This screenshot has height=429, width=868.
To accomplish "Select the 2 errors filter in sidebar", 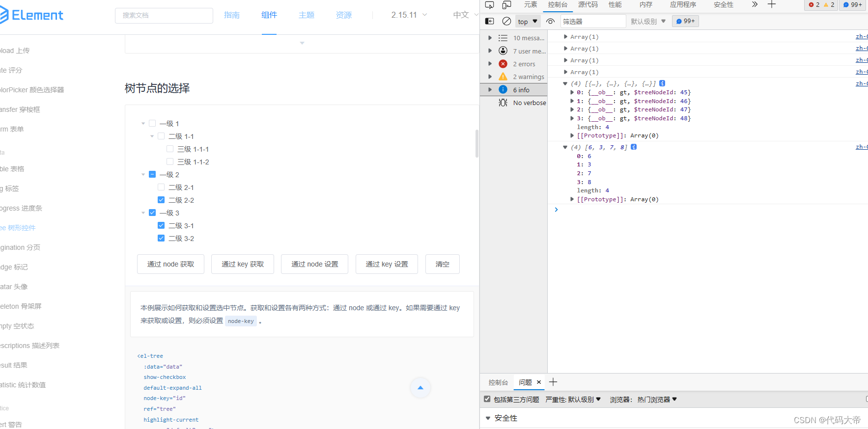I will (524, 64).
